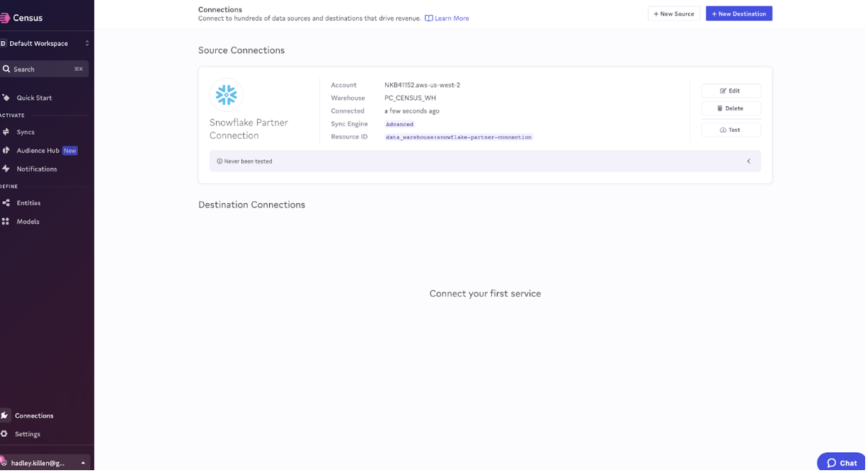Edit the Snowflake Partner Connection

[731, 91]
